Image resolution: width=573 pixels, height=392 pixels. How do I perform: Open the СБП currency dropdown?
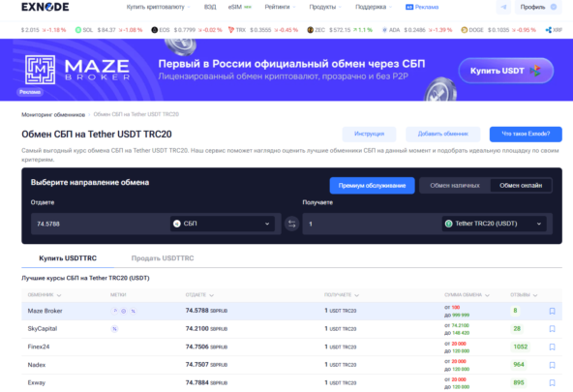tap(223, 224)
